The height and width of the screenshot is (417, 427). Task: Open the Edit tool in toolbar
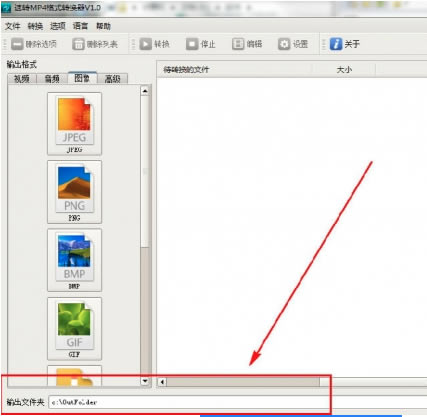(238, 44)
